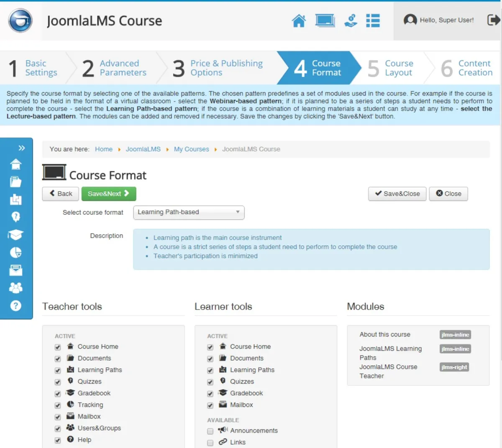Open the home icon in top bar
Screen dimensions: 502x448
point(299,20)
